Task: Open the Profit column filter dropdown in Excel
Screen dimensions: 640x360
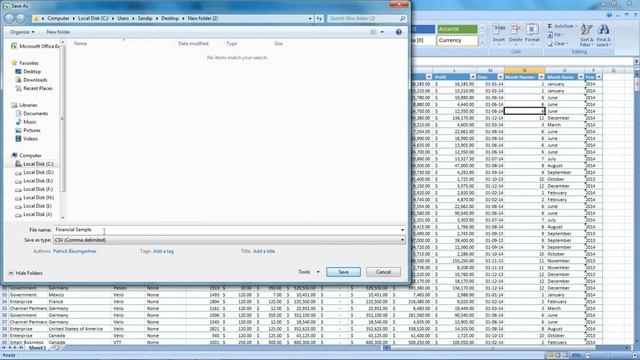Action: [x=473, y=77]
